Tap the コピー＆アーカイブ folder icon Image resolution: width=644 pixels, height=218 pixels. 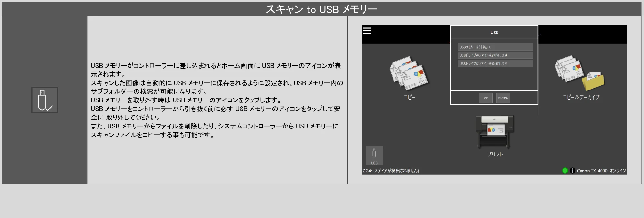(x=580, y=73)
